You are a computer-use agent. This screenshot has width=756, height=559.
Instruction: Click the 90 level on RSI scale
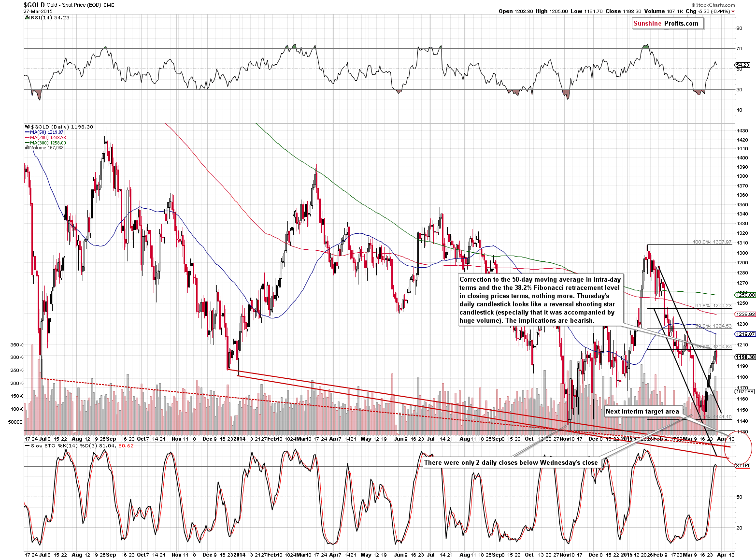pos(739,28)
